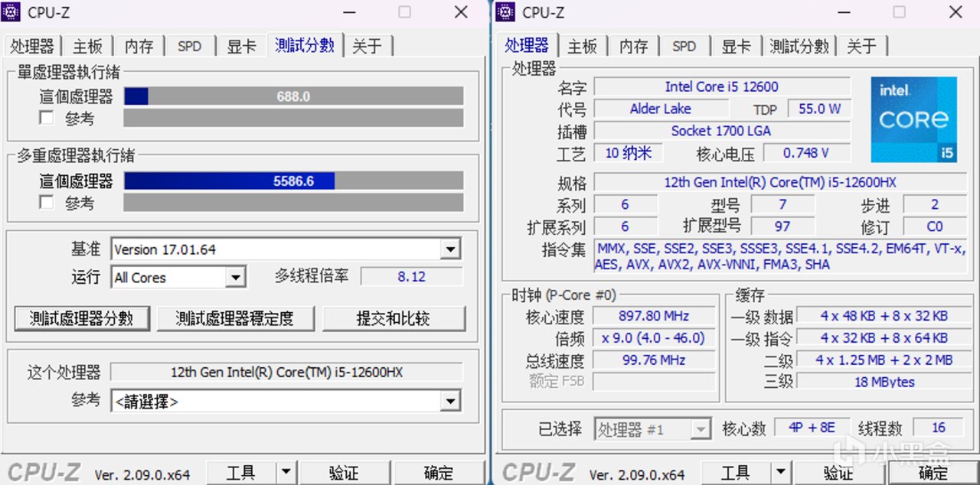Enable 參考 checkbox under single thread
The image size is (980, 485).
click(47, 118)
